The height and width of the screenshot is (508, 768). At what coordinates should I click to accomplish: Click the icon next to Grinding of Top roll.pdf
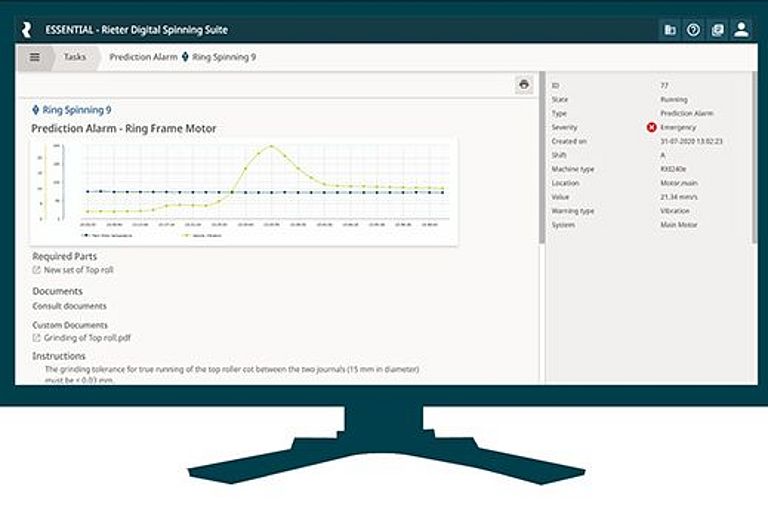37,338
